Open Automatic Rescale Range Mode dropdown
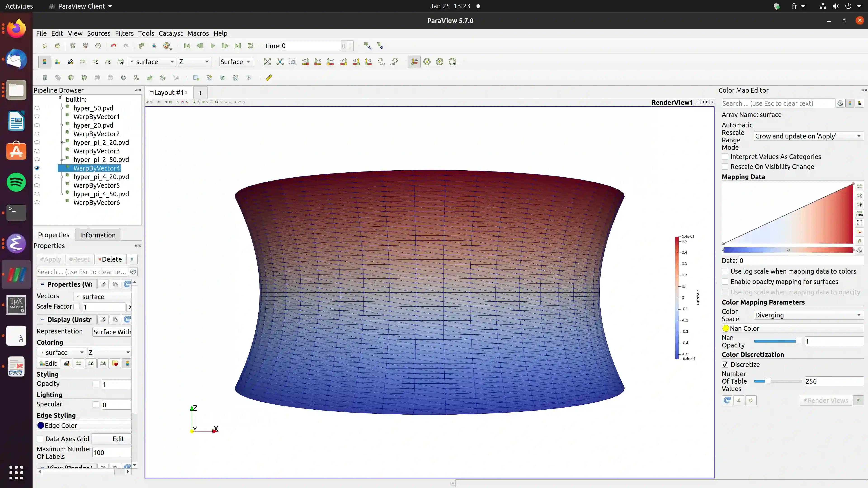 tap(808, 136)
